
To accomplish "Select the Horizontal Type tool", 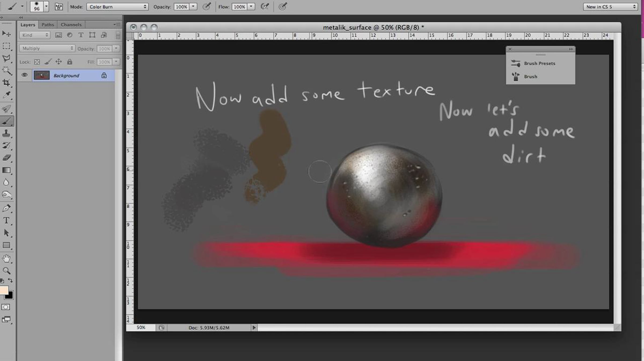I will click(x=6, y=220).
